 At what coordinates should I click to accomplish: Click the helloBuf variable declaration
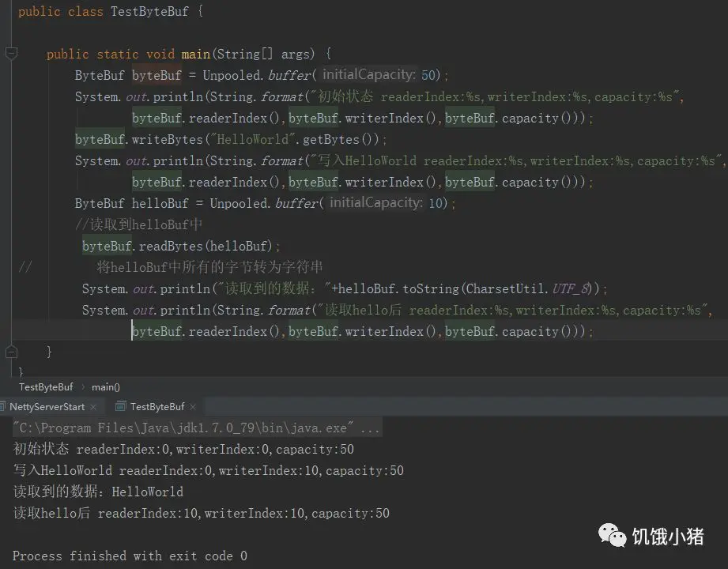pyautogui.click(x=160, y=203)
